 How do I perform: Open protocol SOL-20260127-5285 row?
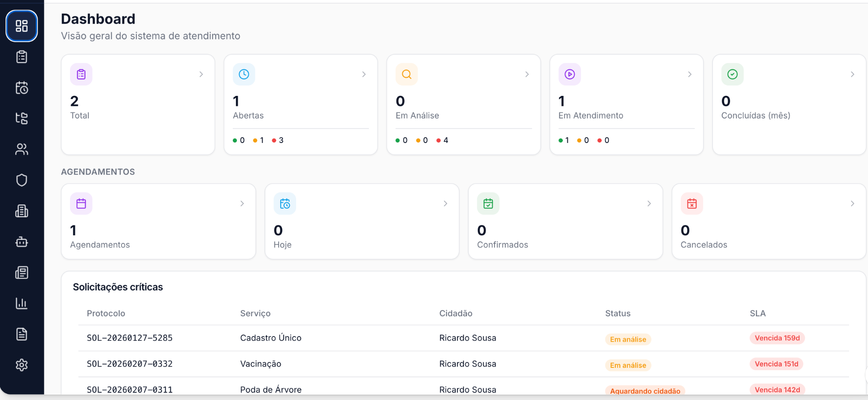tap(463, 338)
